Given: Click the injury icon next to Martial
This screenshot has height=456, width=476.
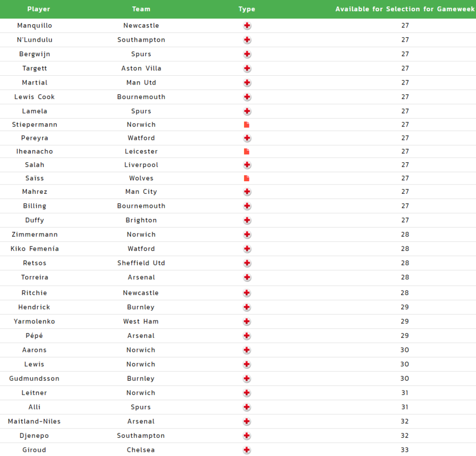Looking at the screenshot, I should (247, 83).
